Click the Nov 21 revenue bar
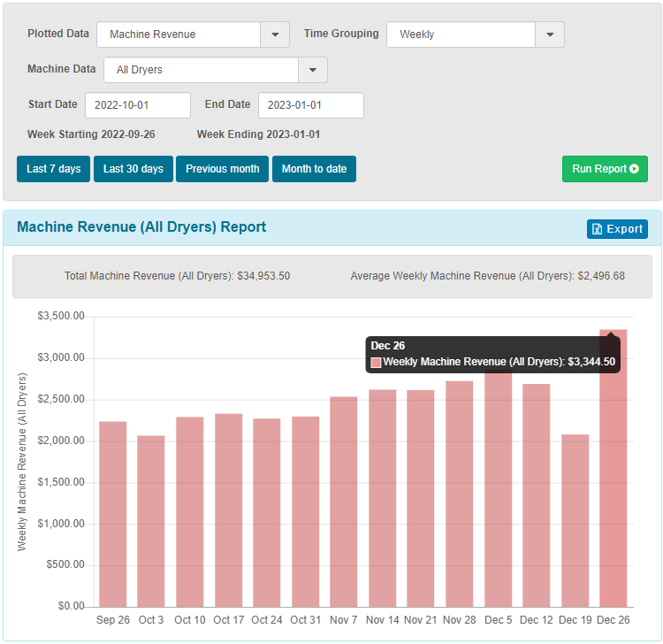663x644 pixels. coord(421,498)
